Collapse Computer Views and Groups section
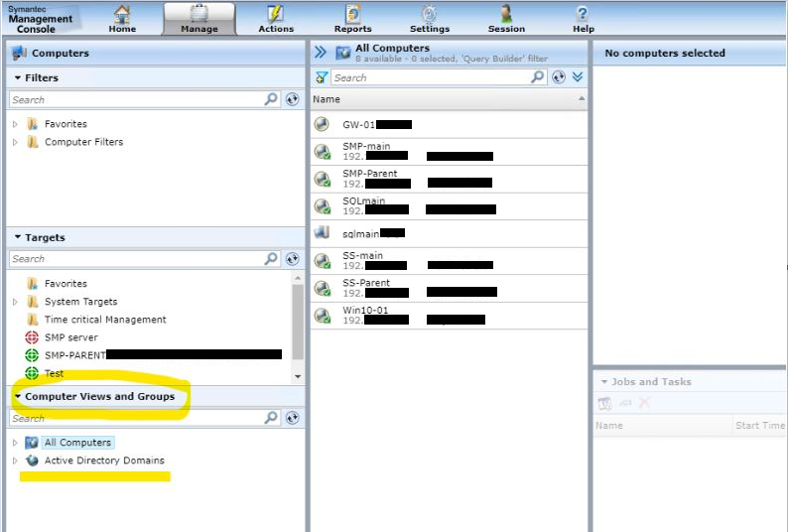This screenshot has height=532, width=788. coord(18,396)
